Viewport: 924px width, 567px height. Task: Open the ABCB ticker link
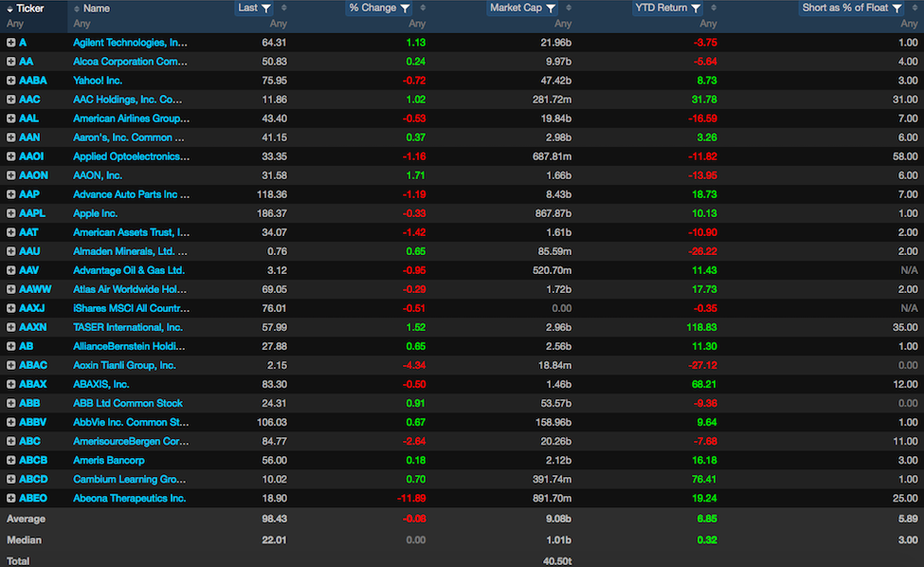tap(33, 460)
